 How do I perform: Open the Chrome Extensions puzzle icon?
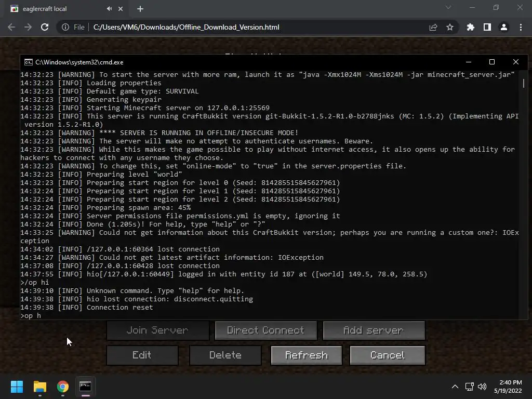click(x=471, y=27)
